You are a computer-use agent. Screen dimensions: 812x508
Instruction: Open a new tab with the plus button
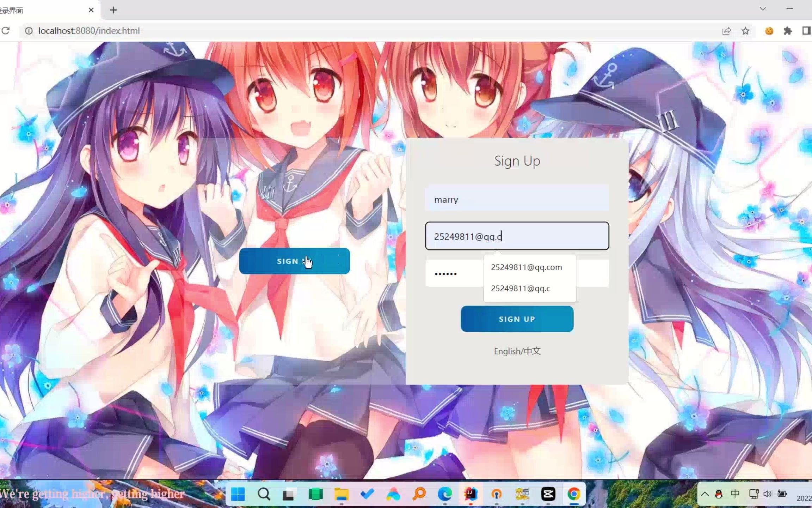point(113,10)
